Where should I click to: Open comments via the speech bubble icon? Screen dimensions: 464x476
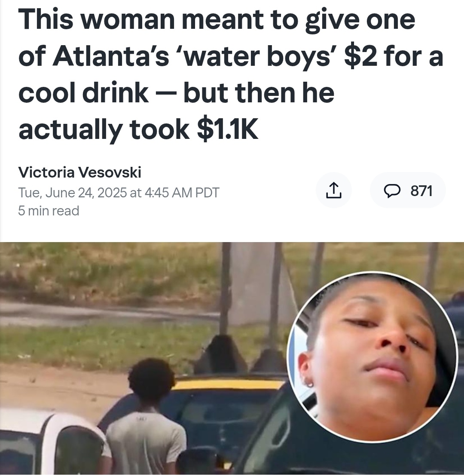(392, 190)
